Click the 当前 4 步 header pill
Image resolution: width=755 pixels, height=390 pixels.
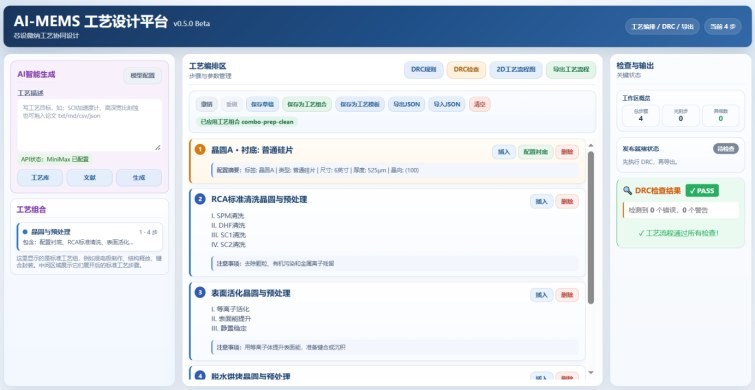(723, 26)
